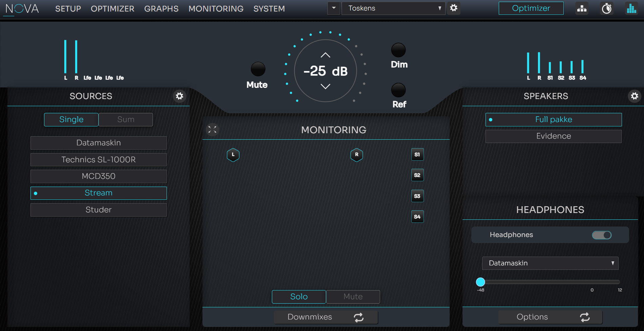Open the GRAPHS menu
The width and height of the screenshot is (644, 331).
tap(161, 9)
